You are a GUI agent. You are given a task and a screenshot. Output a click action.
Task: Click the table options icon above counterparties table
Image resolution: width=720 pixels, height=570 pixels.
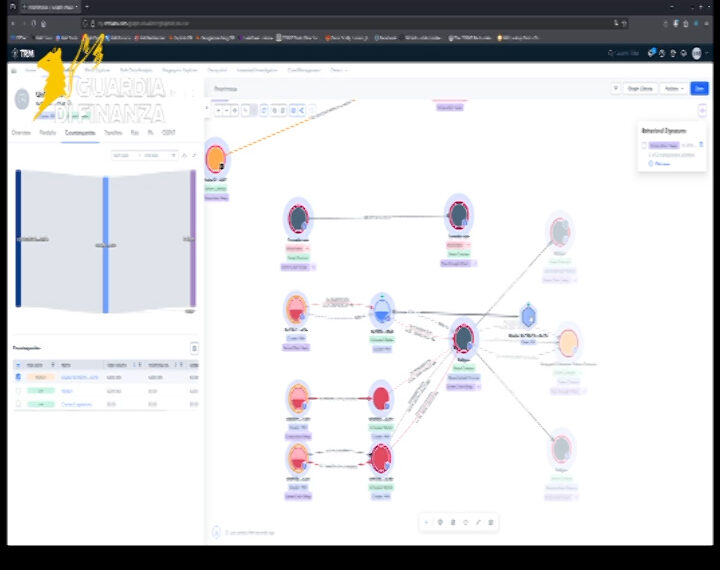pos(194,348)
